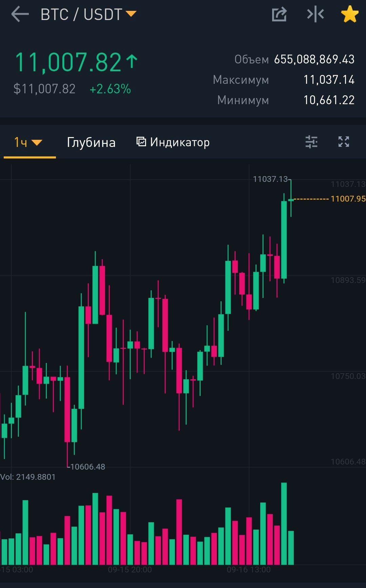Open chart settings sliders icon

[x=311, y=142]
